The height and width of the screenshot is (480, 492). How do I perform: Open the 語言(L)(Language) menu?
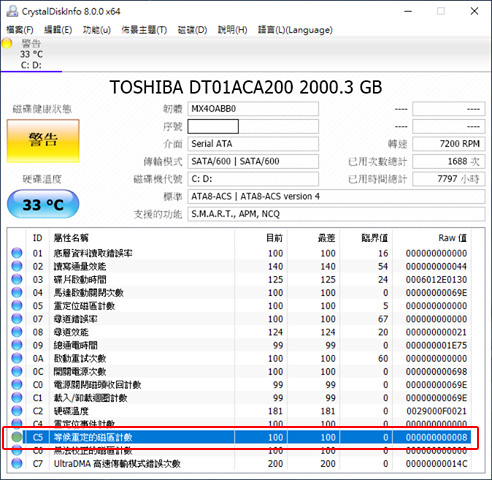(x=295, y=30)
